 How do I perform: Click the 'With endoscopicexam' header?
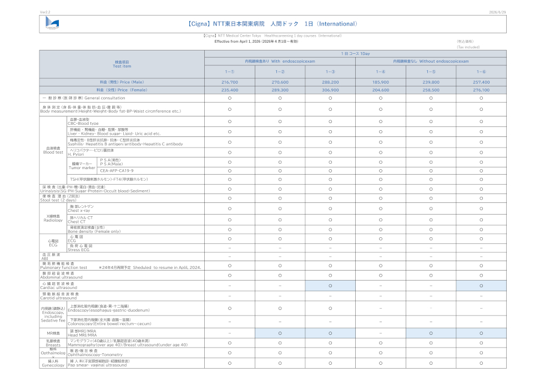pos(280,61)
